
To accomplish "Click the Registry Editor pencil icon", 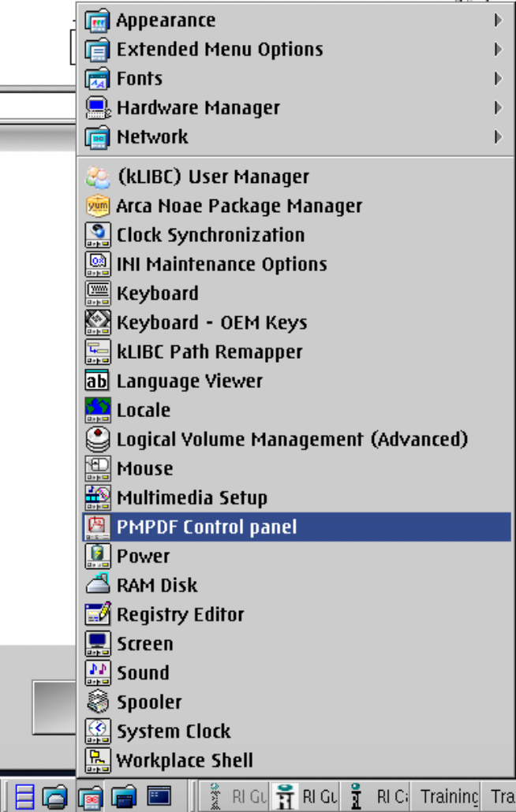I will click(97, 614).
